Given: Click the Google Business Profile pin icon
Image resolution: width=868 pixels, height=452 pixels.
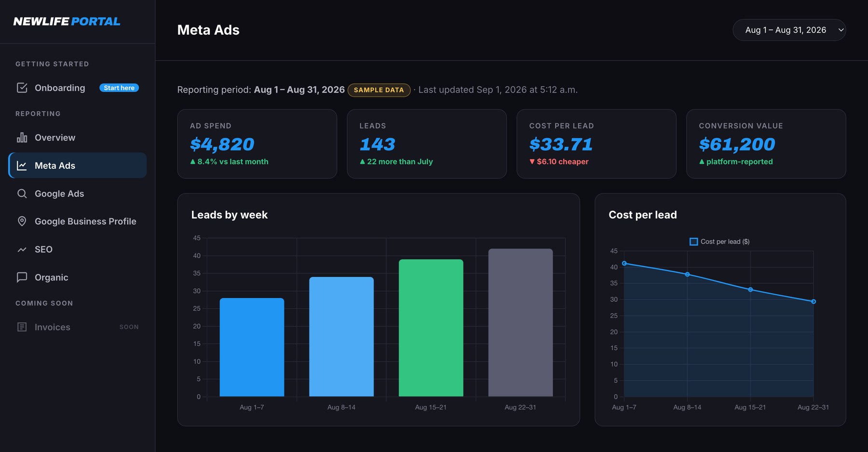Looking at the screenshot, I should (22, 221).
